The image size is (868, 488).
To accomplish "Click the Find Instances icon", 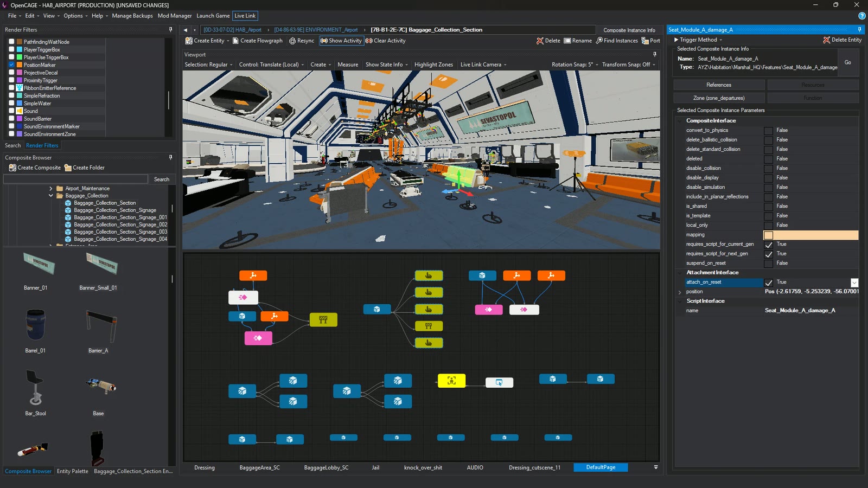I will click(x=599, y=41).
